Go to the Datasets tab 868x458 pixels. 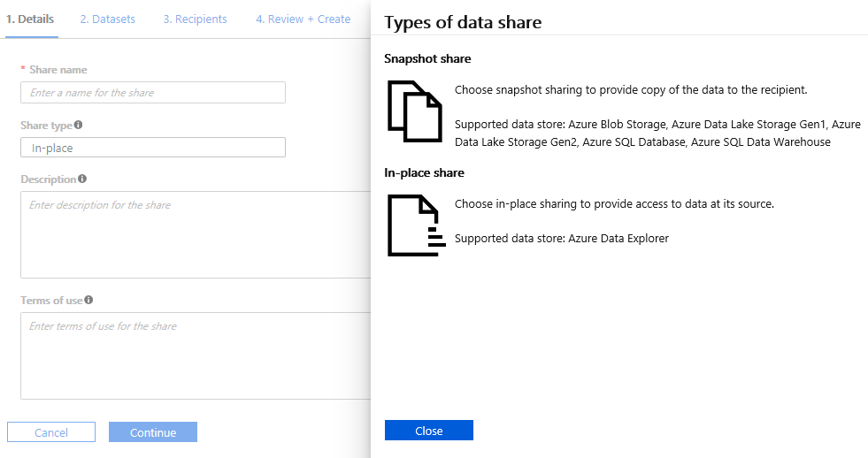pyautogui.click(x=107, y=19)
